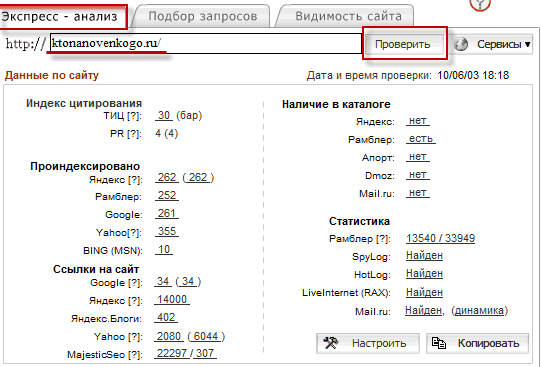Click the PR [?] help hint
Image resolution: width=541 pixels, height=367 pixels.
[134, 133]
